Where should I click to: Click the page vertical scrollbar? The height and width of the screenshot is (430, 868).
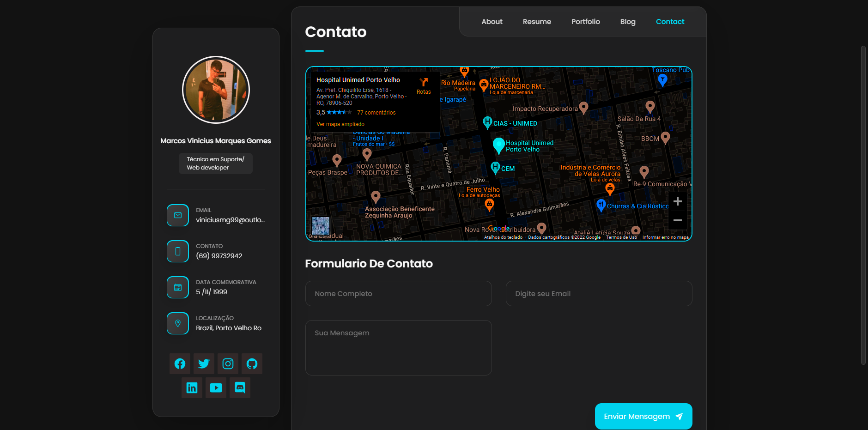click(863, 206)
